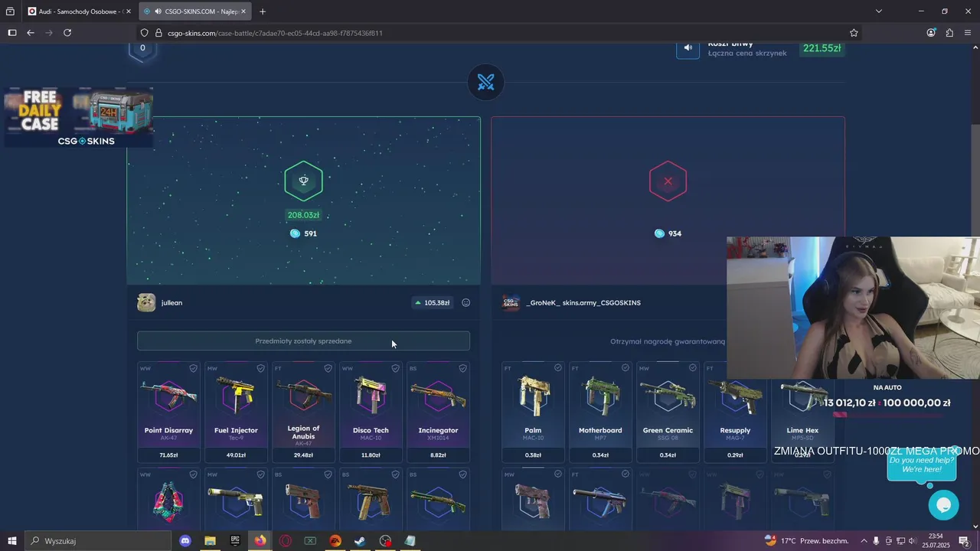
Task: Close the CSGO-SKINS.COM tab
Action: (x=243, y=11)
